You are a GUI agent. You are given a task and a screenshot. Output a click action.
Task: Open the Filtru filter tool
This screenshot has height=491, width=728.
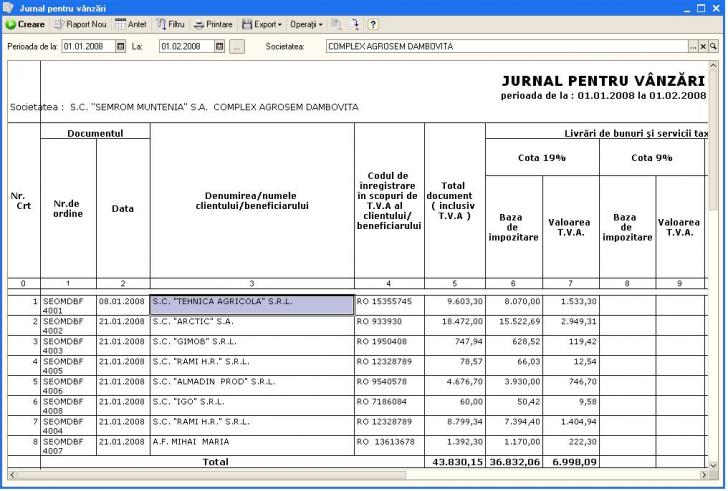170,24
